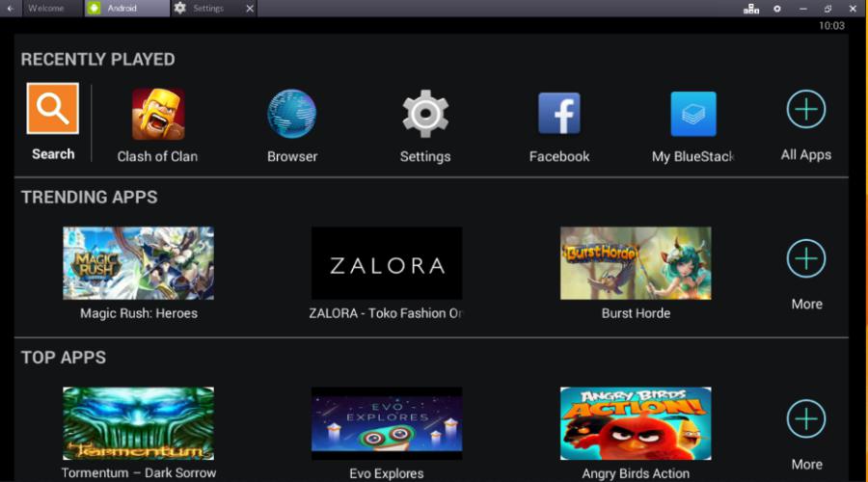Open the Evo Explores thumbnail
868x482 pixels.
pos(387,423)
